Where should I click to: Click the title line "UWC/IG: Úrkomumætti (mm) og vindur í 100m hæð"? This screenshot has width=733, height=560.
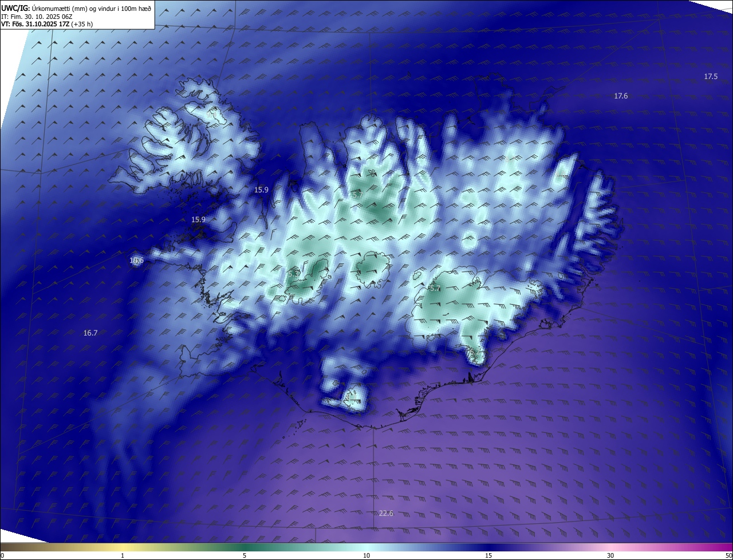[x=76, y=8]
